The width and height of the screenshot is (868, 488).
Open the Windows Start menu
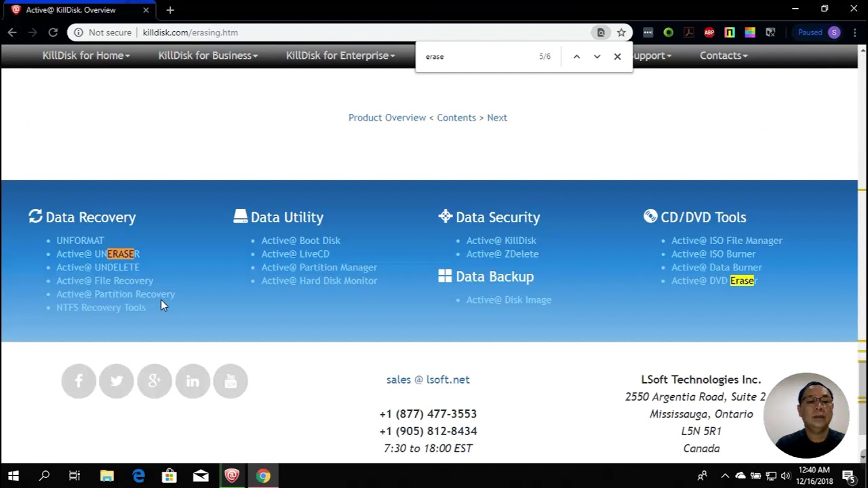[14, 476]
